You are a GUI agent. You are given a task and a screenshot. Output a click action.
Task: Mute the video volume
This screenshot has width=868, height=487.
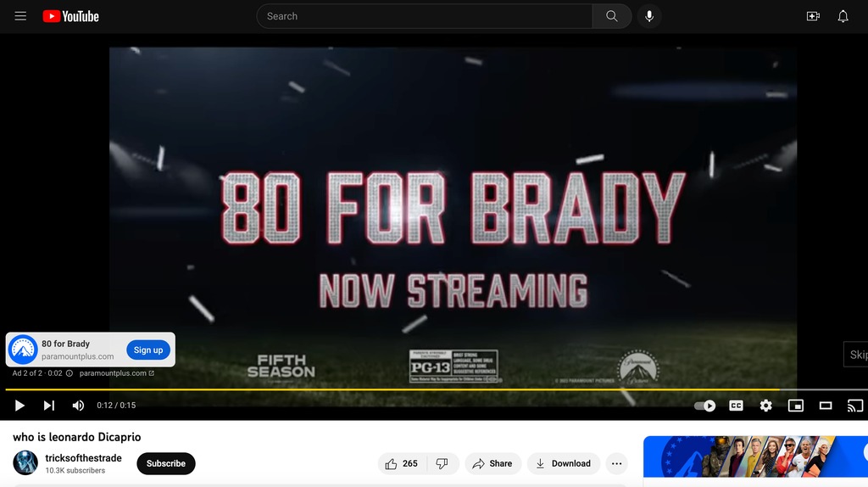(78, 406)
